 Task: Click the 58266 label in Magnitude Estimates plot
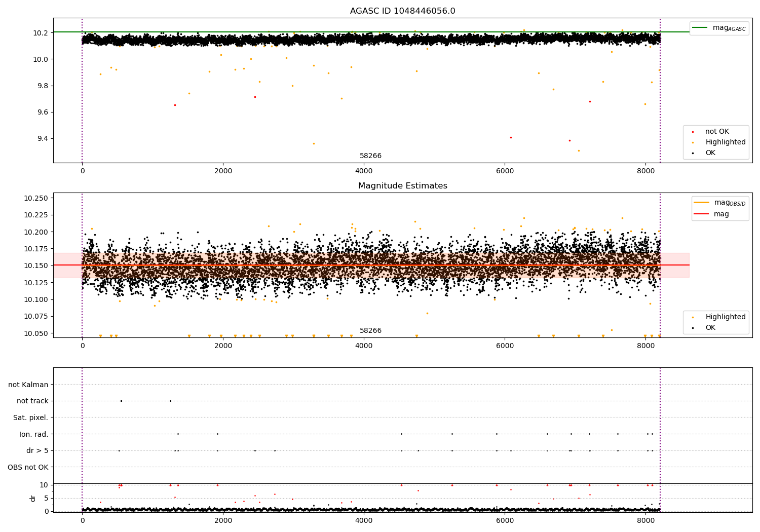coord(370,331)
